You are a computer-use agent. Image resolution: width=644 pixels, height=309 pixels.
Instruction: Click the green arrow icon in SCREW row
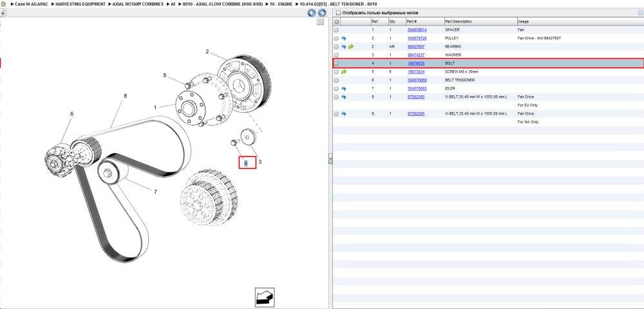[x=344, y=72]
